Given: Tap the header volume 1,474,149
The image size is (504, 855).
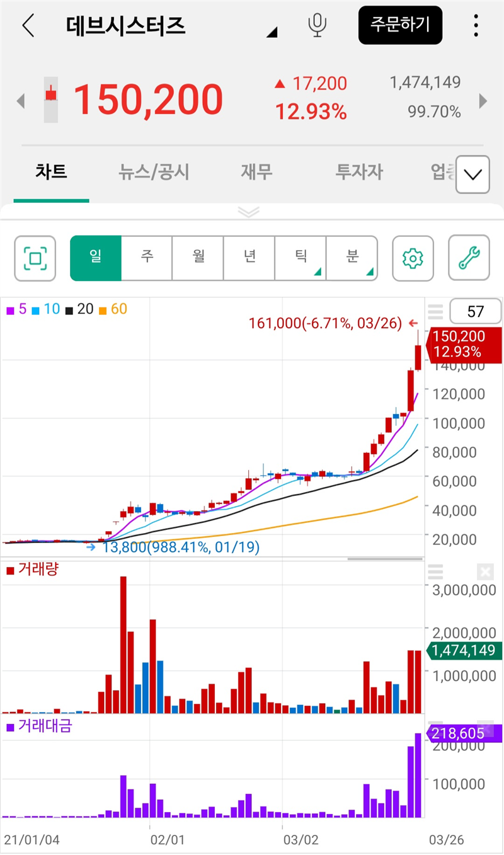Looking at the screenshot, I should point(425,82).
